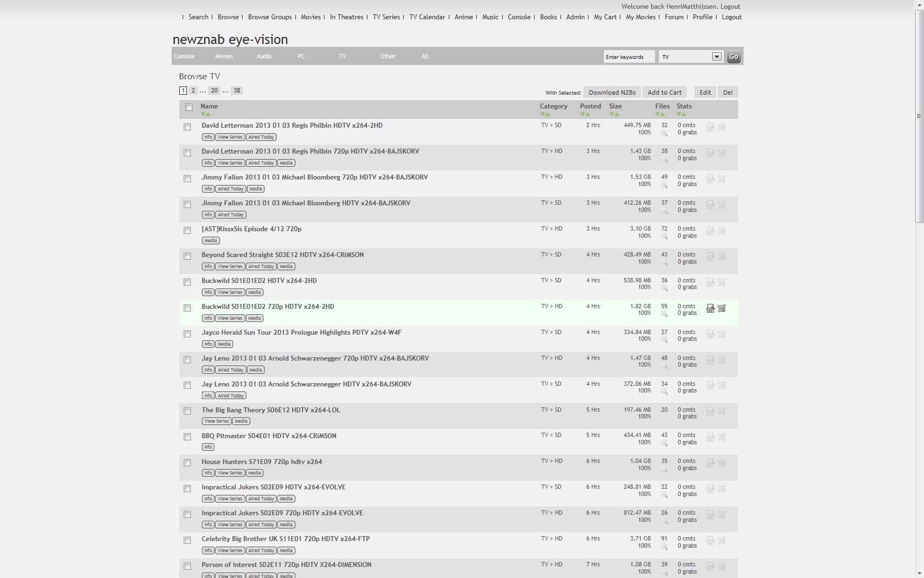The width and height of the screenshot is (924, 578).
Task: Open the Movies category menu in gray bar
Action: click(224, 56)
